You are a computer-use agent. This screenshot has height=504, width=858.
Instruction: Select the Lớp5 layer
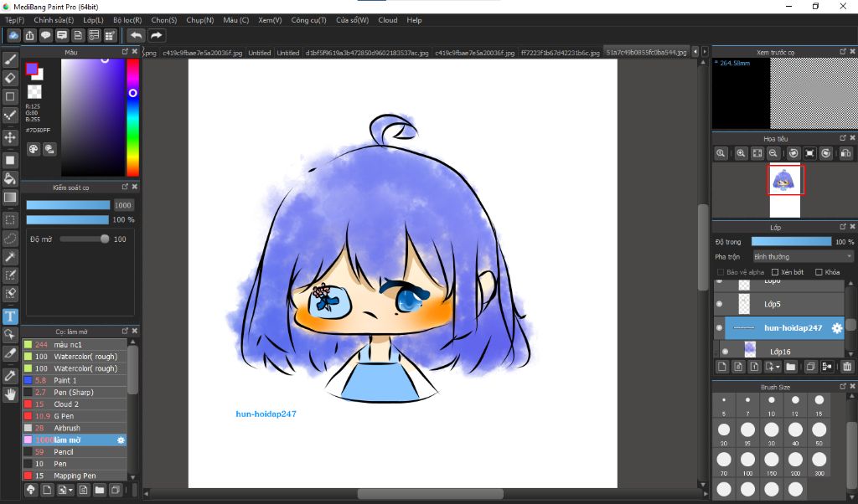[779, 304]
